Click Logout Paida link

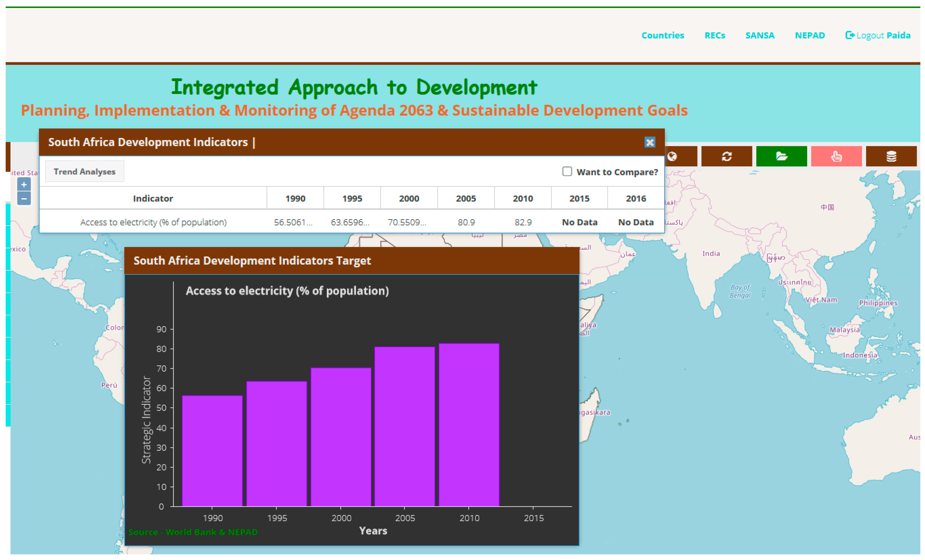[x=878, y=35]
